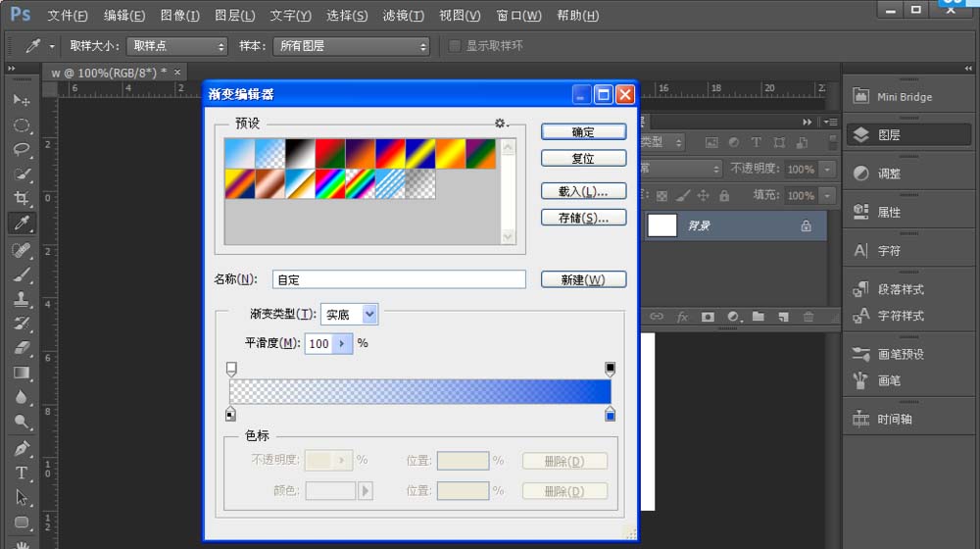
Task: Open the 图层(L) menu
Action: (234, 16)
